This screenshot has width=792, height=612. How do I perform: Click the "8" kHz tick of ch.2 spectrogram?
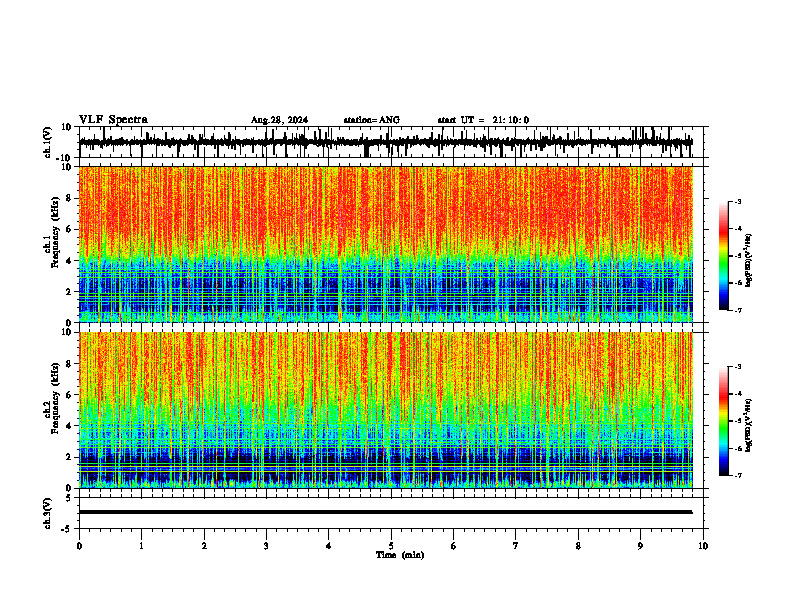[69, 364]
